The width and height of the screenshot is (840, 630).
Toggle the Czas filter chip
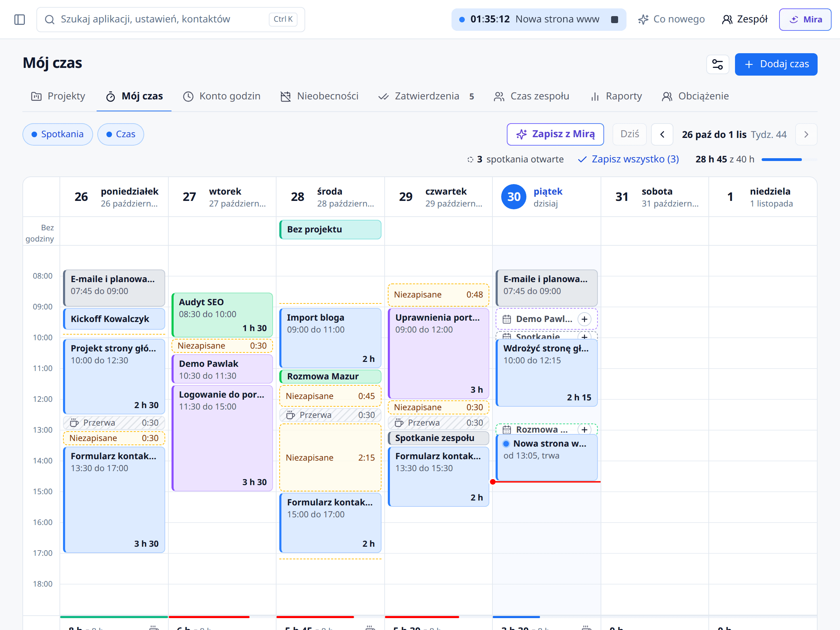click(121, 134)
